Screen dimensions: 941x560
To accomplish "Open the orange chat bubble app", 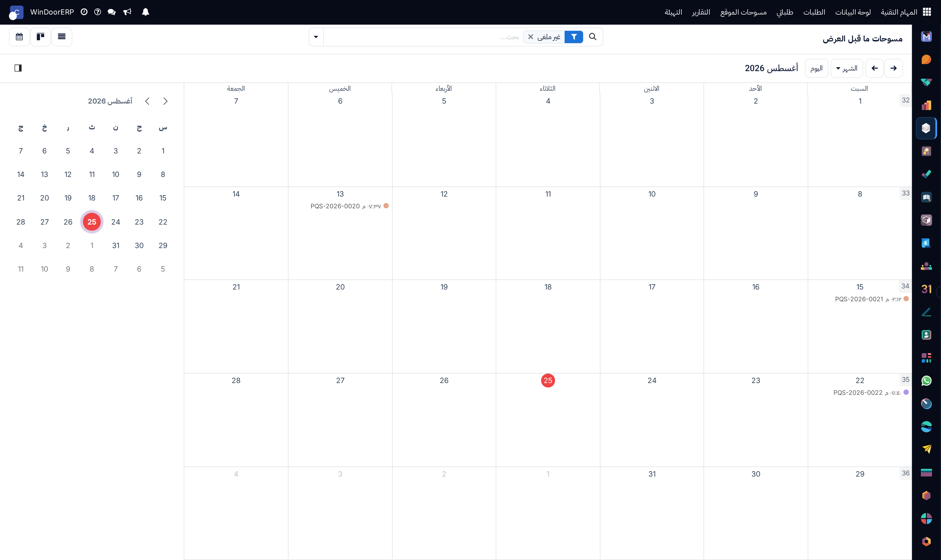I will pyautogui.click(x=926, y=59).
